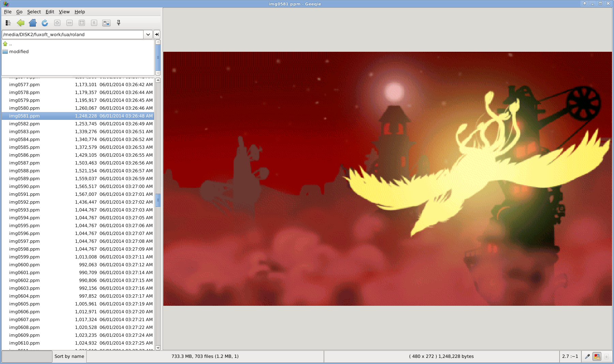Screen dimensions: 614x364
Task: Open the layout/preferences panel icon
Action: (106, 23)
